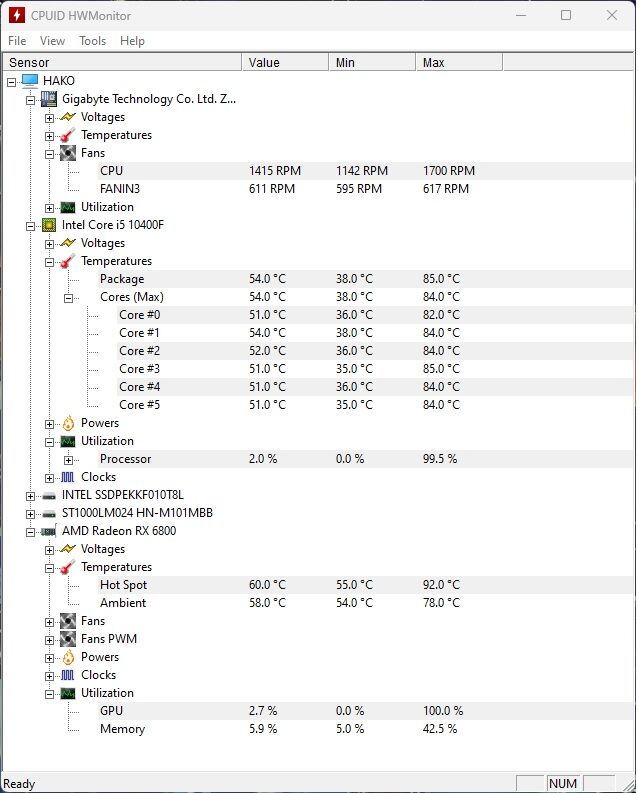
Task: Expand the INTEL SSDPEKKF010T8L node
Action: (30, 496)
